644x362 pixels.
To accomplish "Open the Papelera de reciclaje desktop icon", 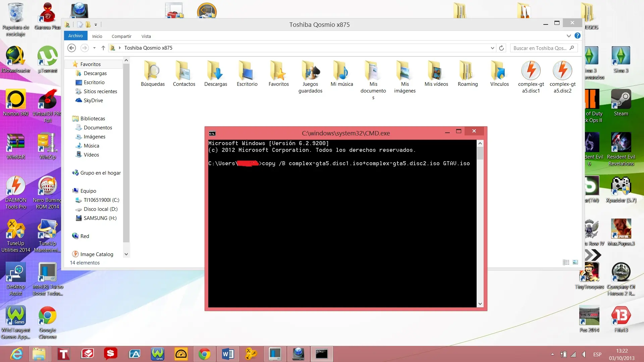I will [x=15, y=19].
